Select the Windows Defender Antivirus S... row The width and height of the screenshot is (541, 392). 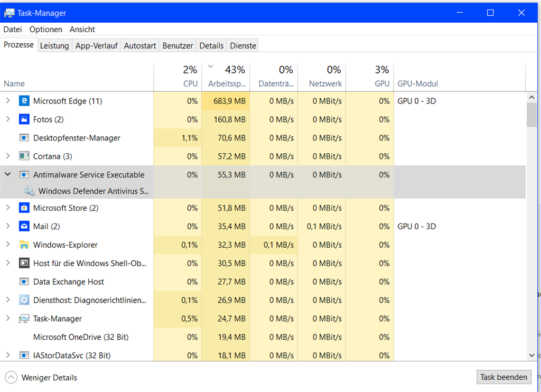click(263, 191)
